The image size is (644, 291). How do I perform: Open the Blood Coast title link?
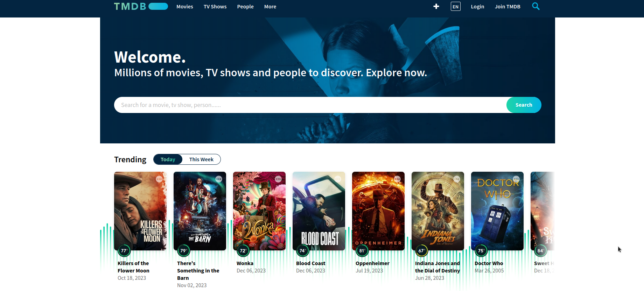[x=311, y=263]
